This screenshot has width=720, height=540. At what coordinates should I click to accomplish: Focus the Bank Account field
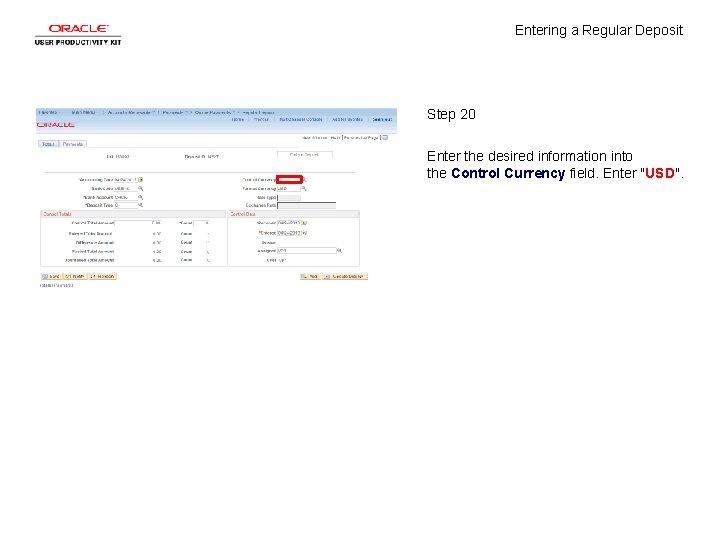point(126,197)
